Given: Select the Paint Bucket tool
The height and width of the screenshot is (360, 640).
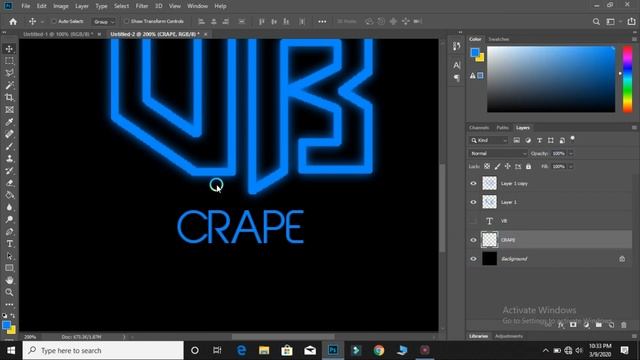Looking at the screenshot, I should tap(9, 195).
